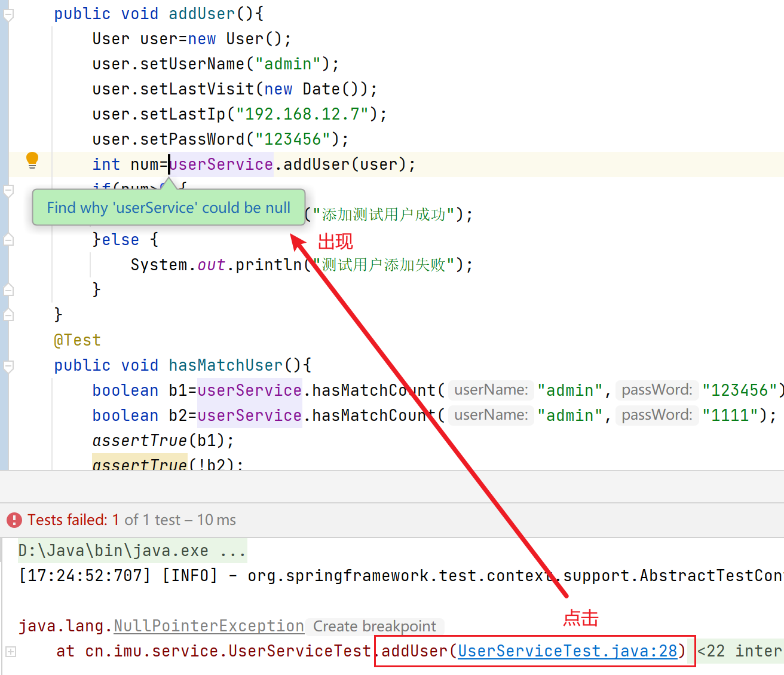Viewport: 784px width, 675px height.
Task: Click the "添加测试用户成功" string
Action: tap(384, 215)
